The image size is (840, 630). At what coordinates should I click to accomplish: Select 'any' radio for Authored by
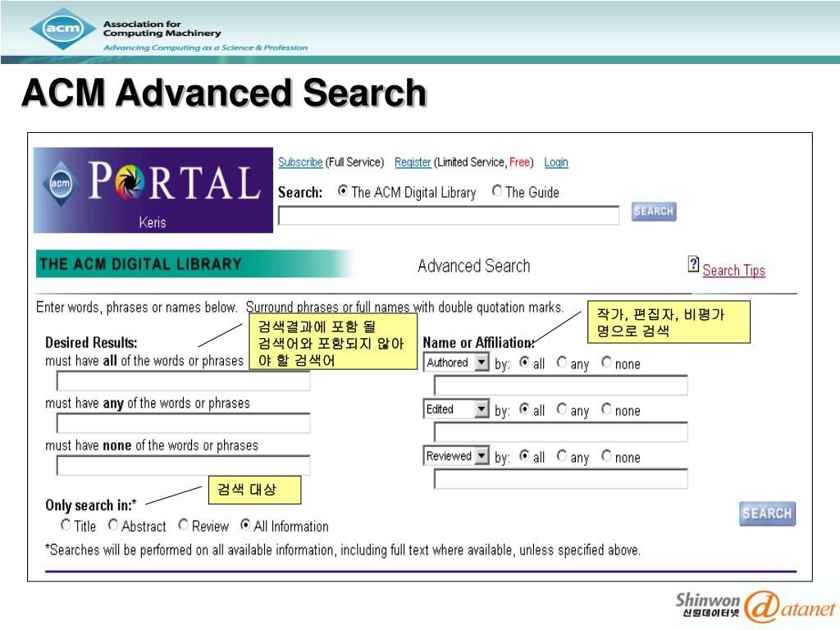click(x=561, y=363)
